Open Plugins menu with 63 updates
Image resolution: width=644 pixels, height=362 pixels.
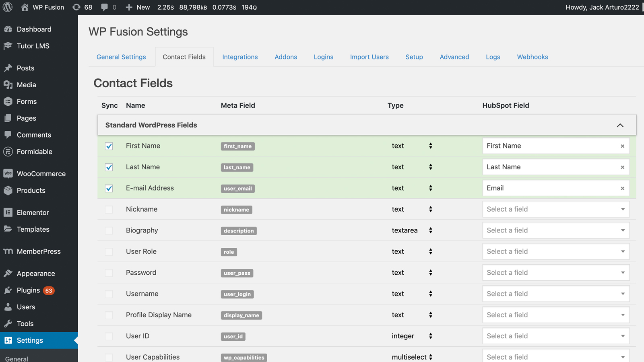(29, 290)
